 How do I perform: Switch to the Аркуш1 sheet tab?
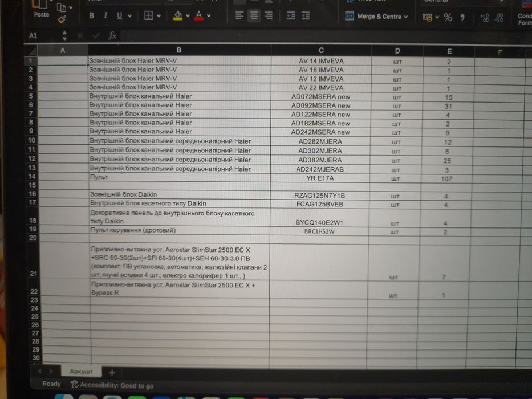(x=81, y=372)
